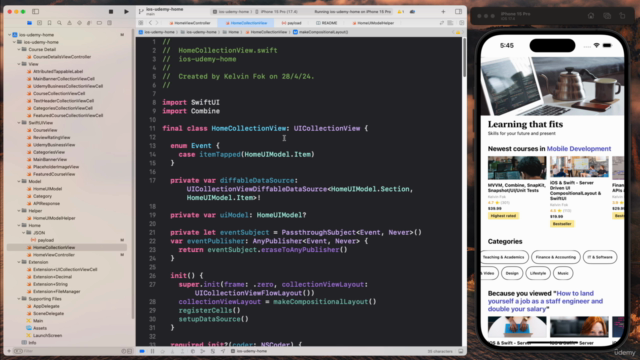Click Simulator screenshot icon
This screenshot has height=360, width=640.
[x=607, y=16]
